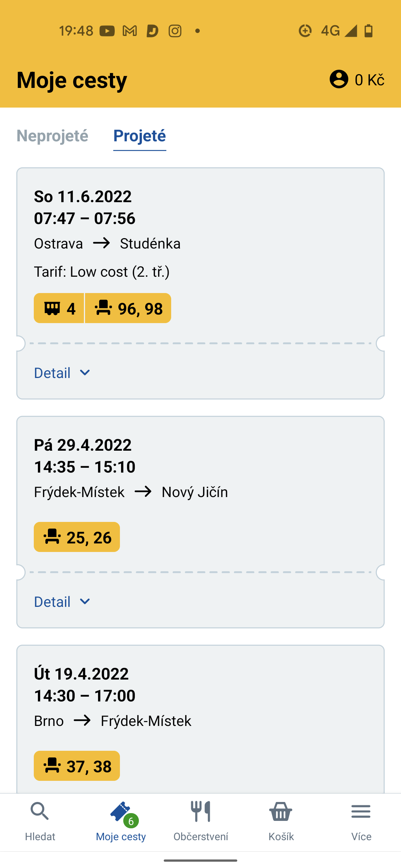401x868 pixels.
Task: Open the Více hamburger menu
Action: click(361, 812)
